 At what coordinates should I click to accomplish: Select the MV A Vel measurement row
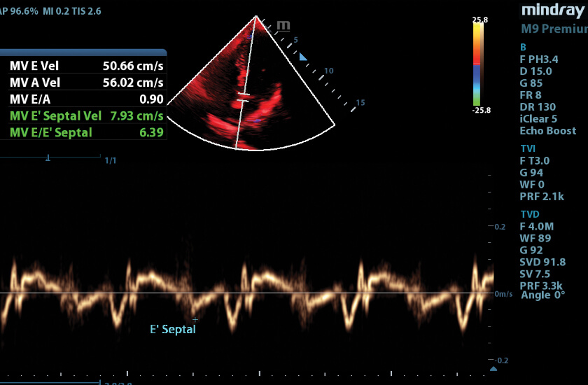[84, 83]
